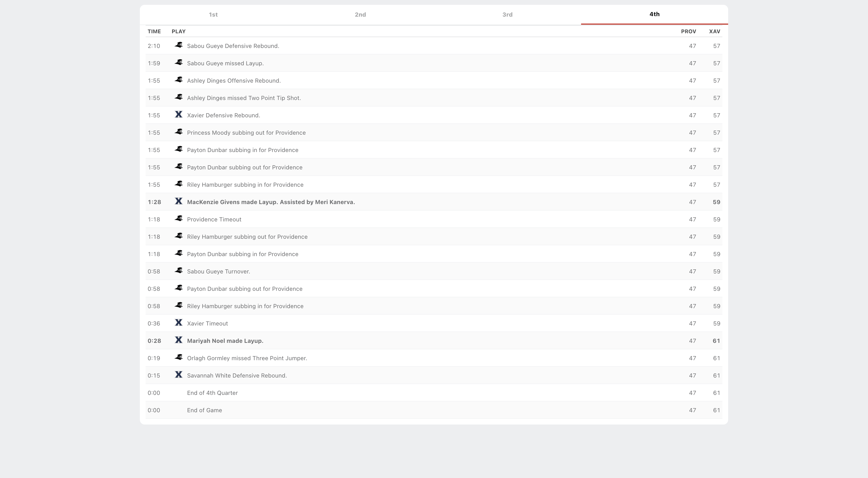Click the End of Game row

(204, 410)
